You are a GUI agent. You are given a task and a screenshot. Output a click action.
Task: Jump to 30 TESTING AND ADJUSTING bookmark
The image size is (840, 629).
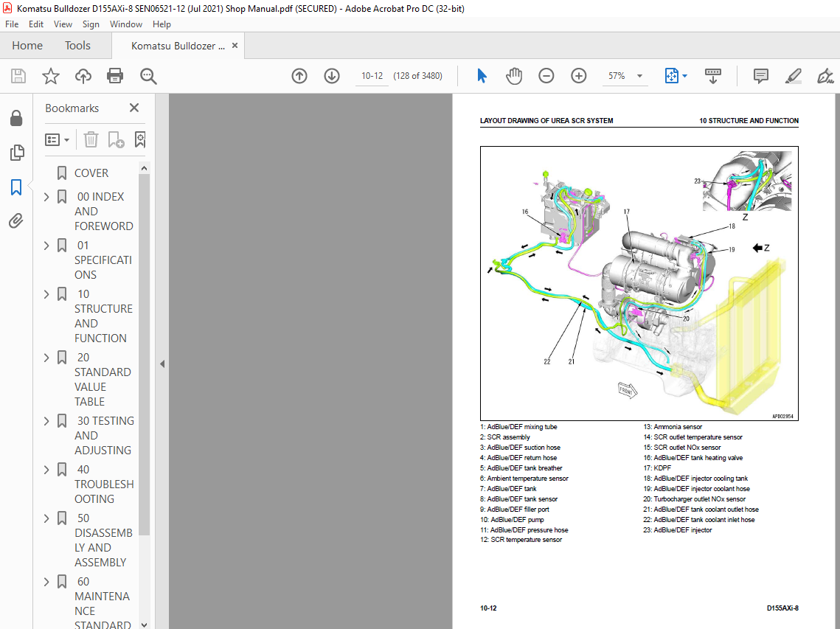pyautogui.click(x=104, y=436)
